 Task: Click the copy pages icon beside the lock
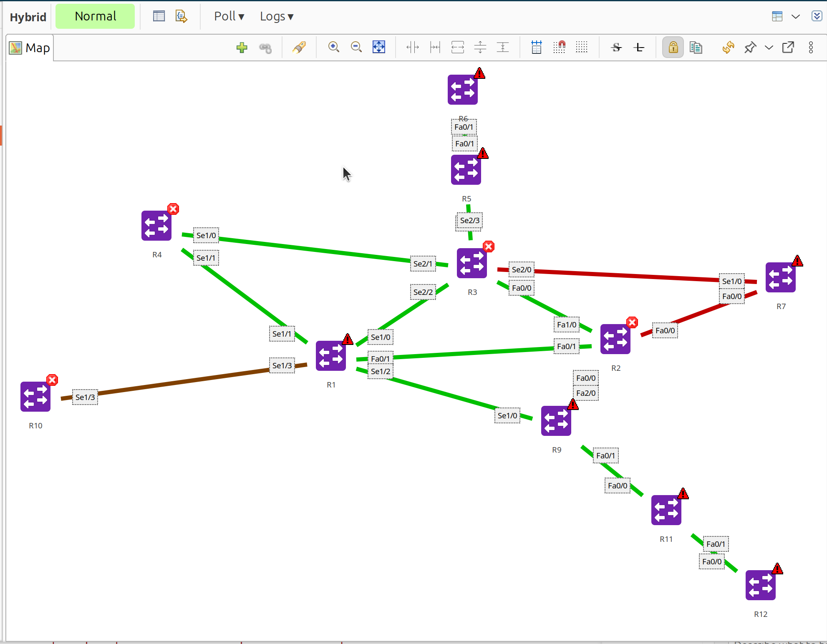pos(696,48)
